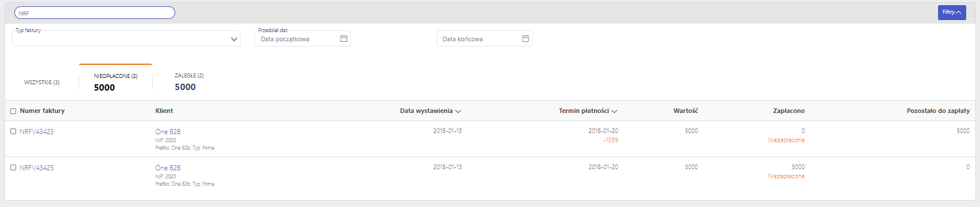Select all invoices checkbox in header
980x207 pixels.
(x=13, y=111)
